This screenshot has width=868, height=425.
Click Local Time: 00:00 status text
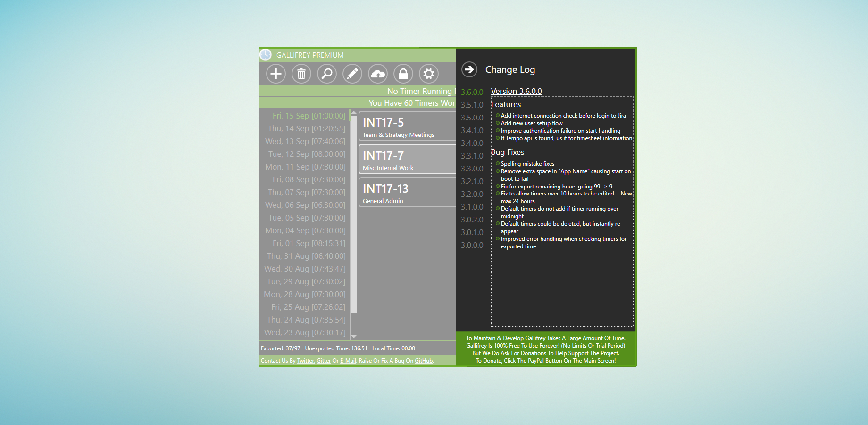coord(394,348)
